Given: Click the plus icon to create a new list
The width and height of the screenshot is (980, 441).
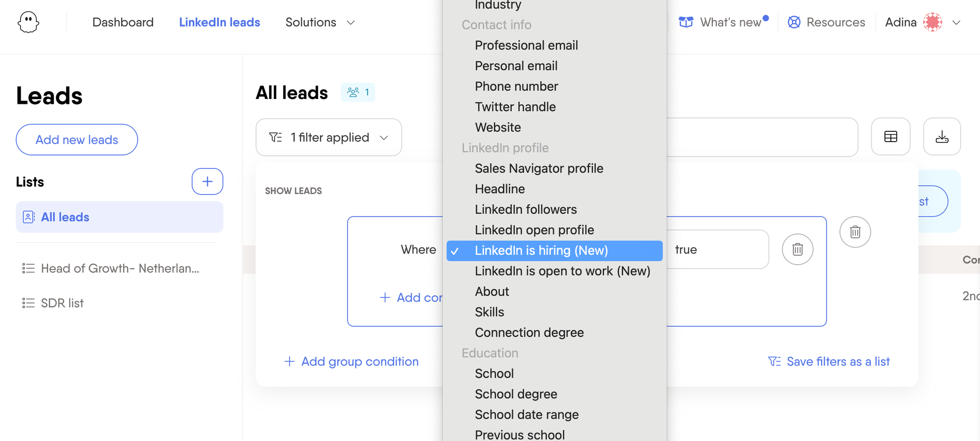Looking at the screenshot, I should pyautogui.click(x=207, y=181).
